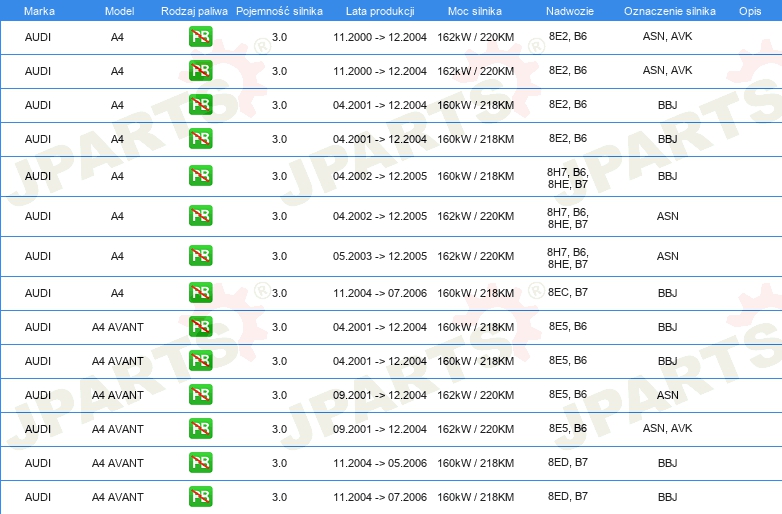Select '3.0' in the 05.2003 row
The image size is (782, 514).
tap(279, 256)
